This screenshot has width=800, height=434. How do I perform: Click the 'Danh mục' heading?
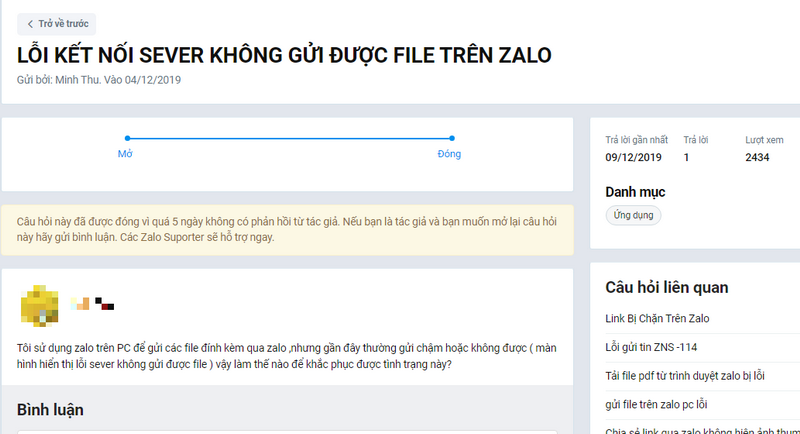[x=635, y=192]
